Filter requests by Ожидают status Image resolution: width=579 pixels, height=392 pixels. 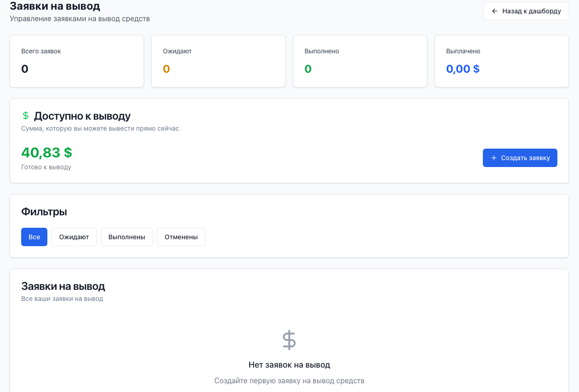coord(74,237)
